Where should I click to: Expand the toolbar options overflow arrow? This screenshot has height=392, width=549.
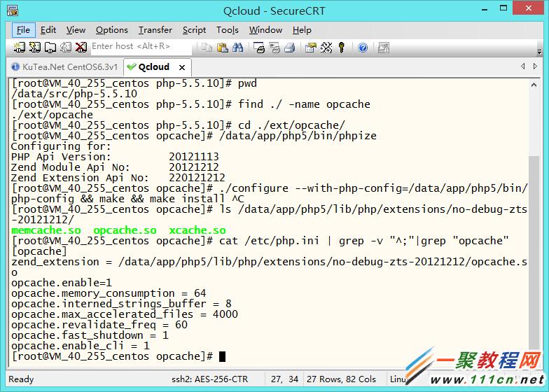pyautogui.click(x=539, y=52)
